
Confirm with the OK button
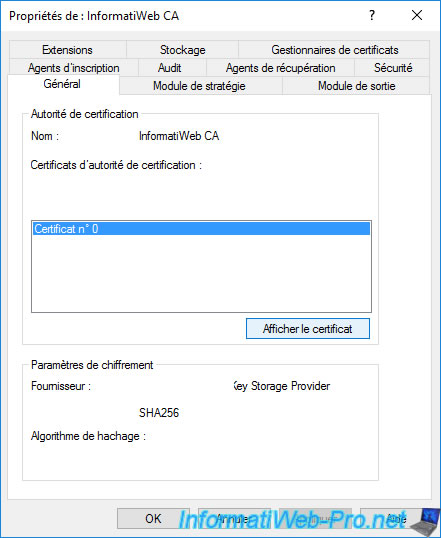point(153,518)
